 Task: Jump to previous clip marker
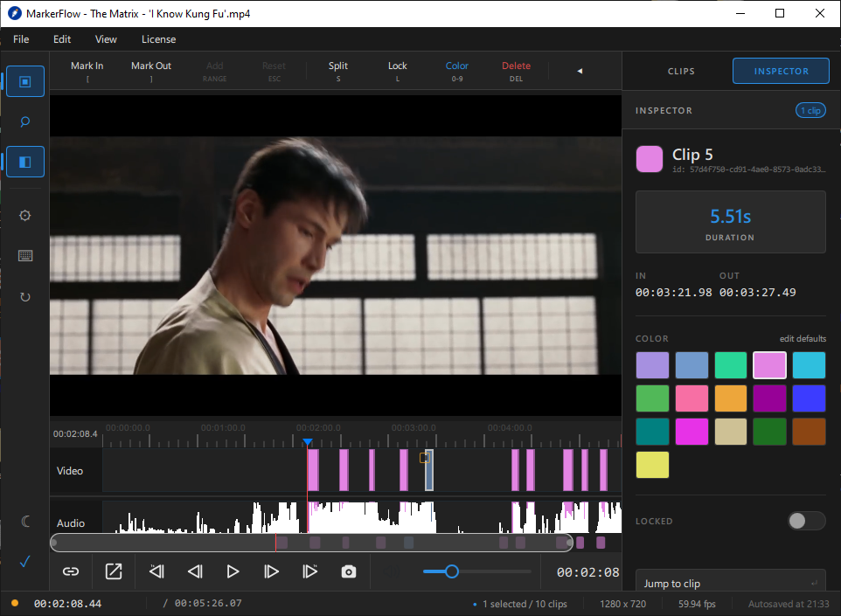[x=156, y=571]
